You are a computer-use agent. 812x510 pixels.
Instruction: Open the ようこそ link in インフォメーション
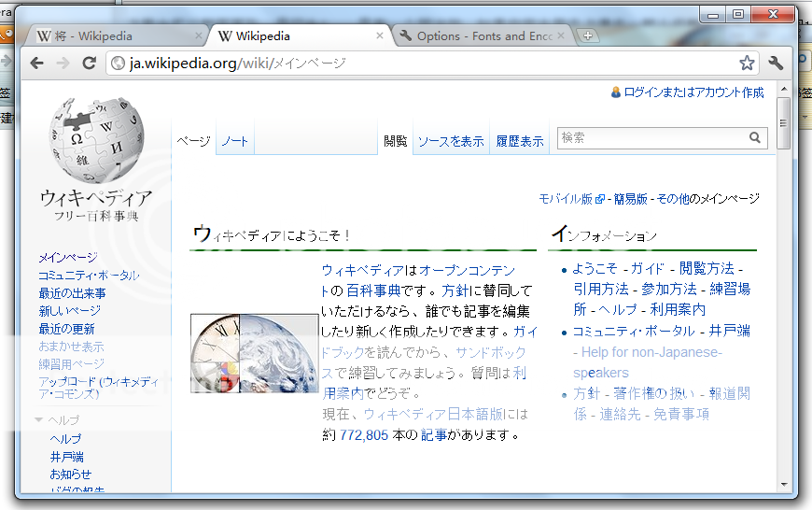[x=595, y=268]
